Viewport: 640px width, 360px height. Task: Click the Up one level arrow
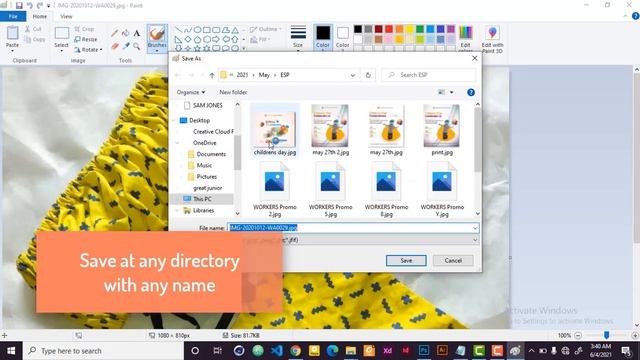click(212, 75)
